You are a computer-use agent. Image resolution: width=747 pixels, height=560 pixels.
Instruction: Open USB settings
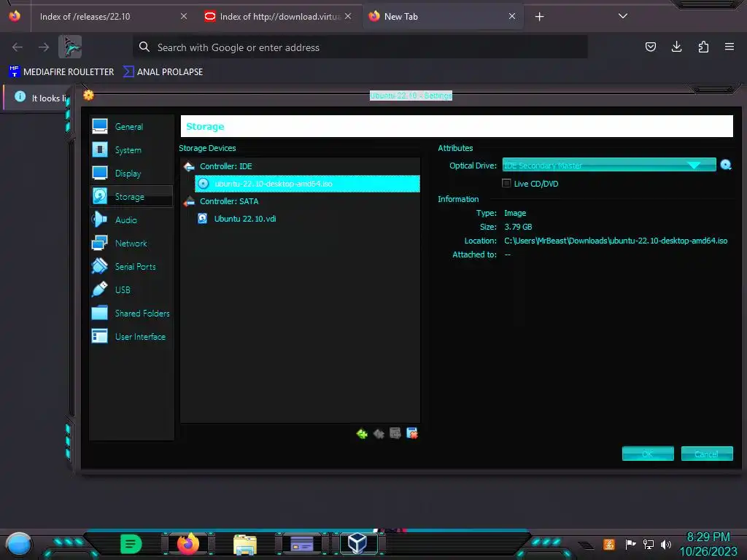[131, 289]
